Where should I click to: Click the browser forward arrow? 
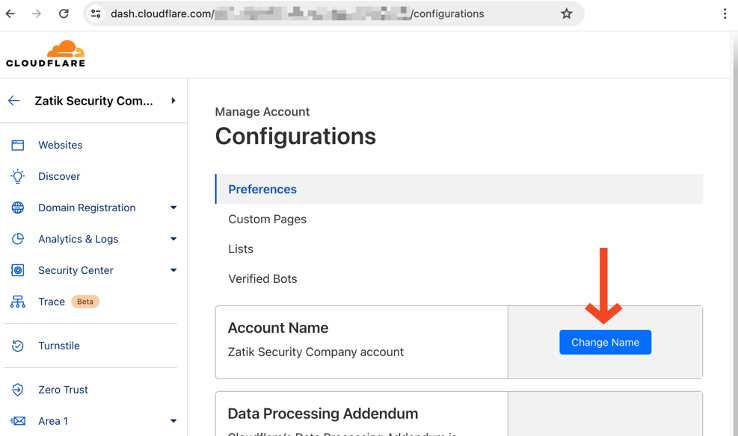click(x=36, y=14)
